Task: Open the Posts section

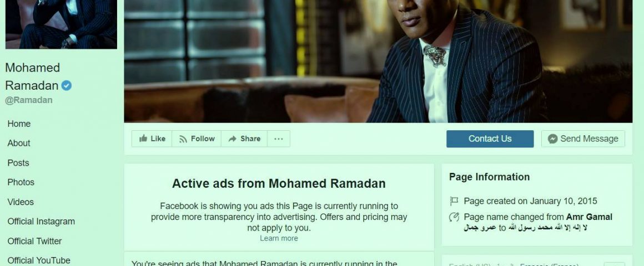Action: click(x=18, y=163)
